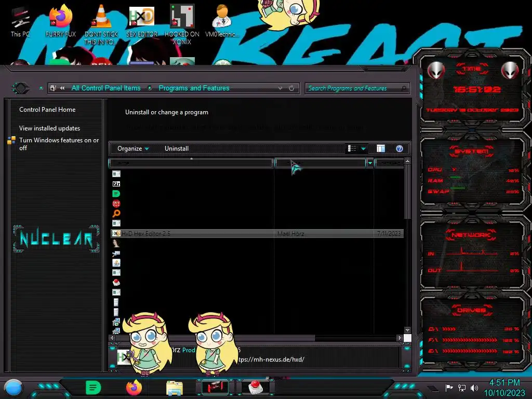Click Maël Hörz publisher cell
This screenshot has height=399, width=532.
[x=290, y=233]
